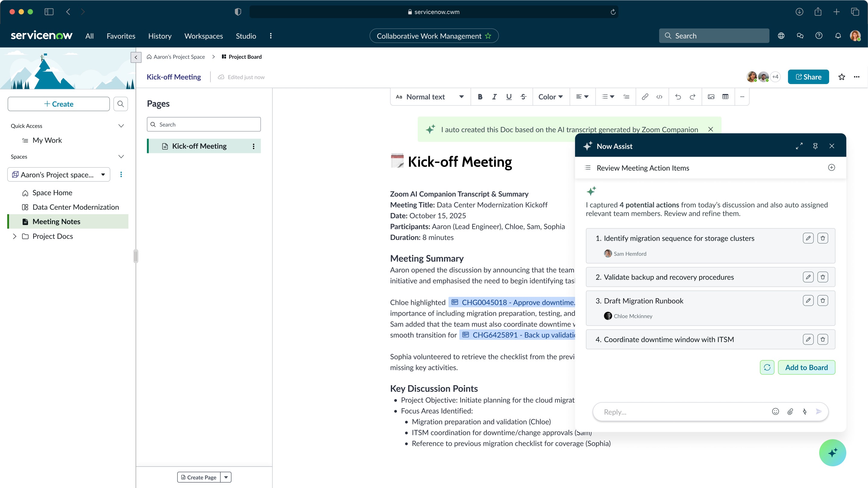Click the global Search field
Screen dimensions: 868x488
(714, 36)
